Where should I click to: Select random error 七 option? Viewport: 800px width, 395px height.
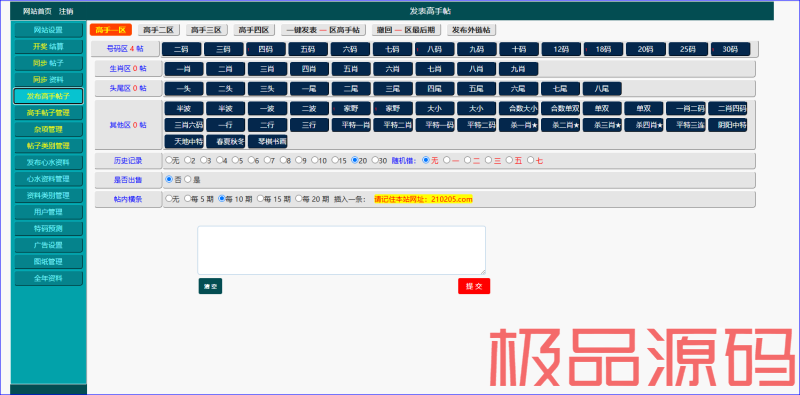[530, 160]
